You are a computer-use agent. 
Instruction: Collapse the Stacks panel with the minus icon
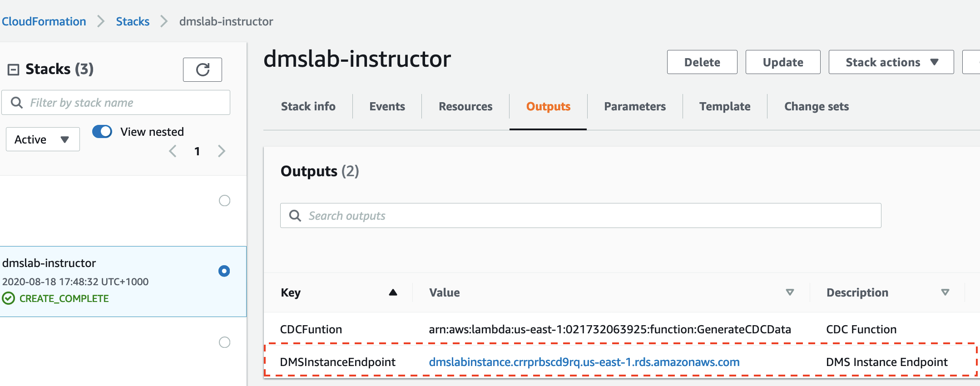click(x=14, y=69)
